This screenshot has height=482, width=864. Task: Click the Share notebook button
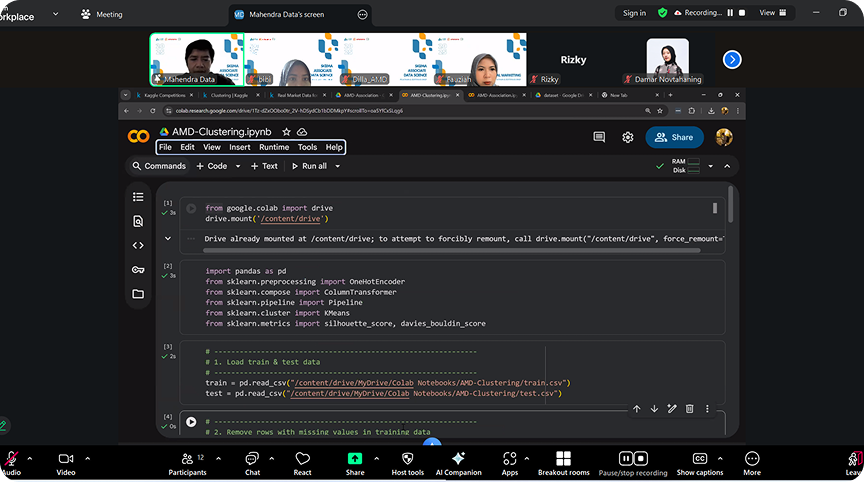click(674, 137)
